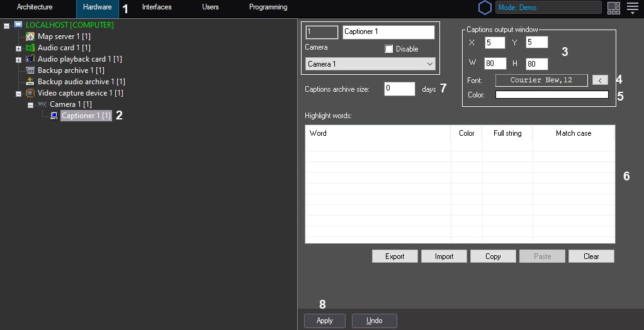Click the Video capture device 1 icon
This screenshot has width=644, height=330.
point(30,93)
